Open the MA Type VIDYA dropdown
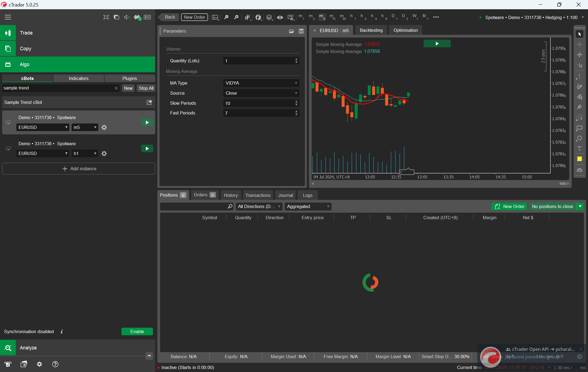Screen dimensions: 588x372 (261, 83)
